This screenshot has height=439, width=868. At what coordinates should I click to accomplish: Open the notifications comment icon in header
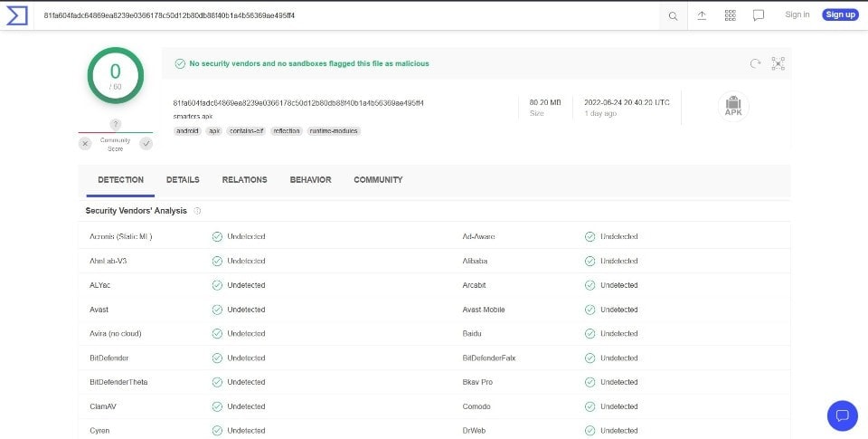(759, 15)
